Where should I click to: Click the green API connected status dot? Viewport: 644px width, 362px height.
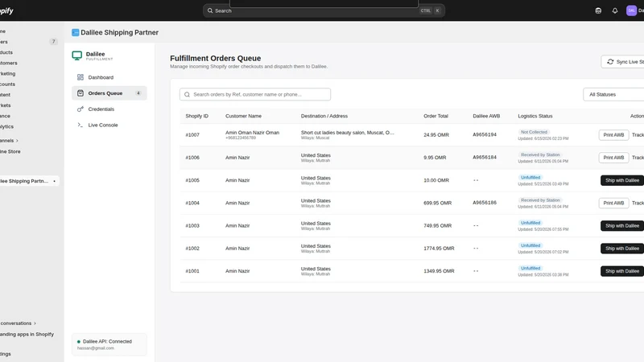78,341
